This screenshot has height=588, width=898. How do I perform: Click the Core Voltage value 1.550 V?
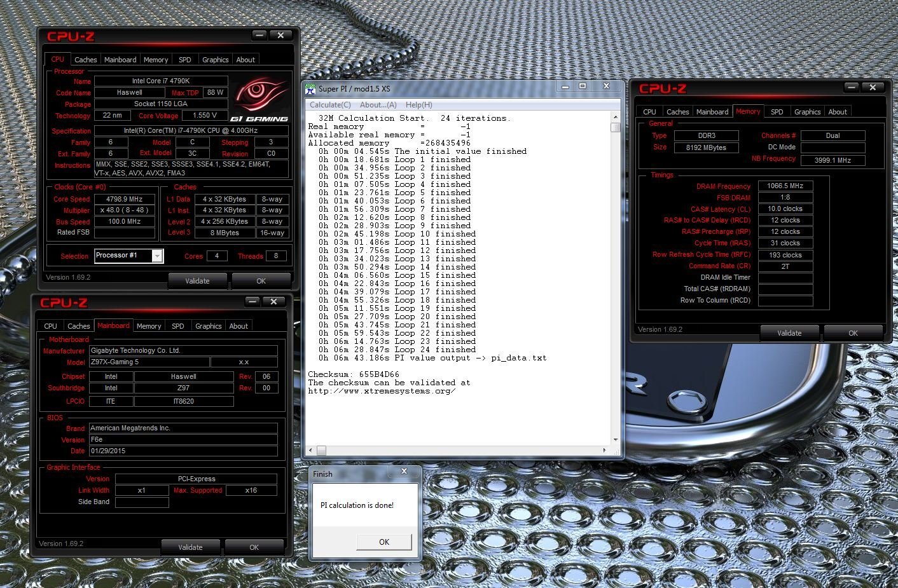[205, 116]
